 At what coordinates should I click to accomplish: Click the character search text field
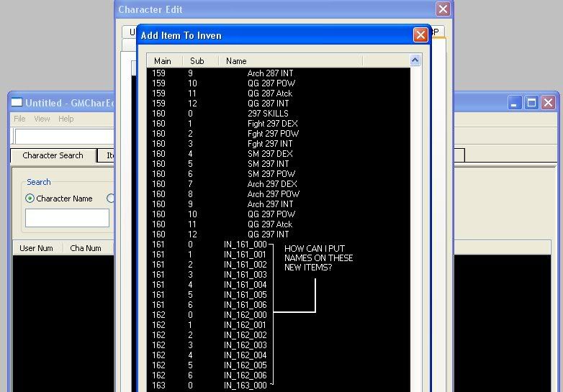[67, 218]
